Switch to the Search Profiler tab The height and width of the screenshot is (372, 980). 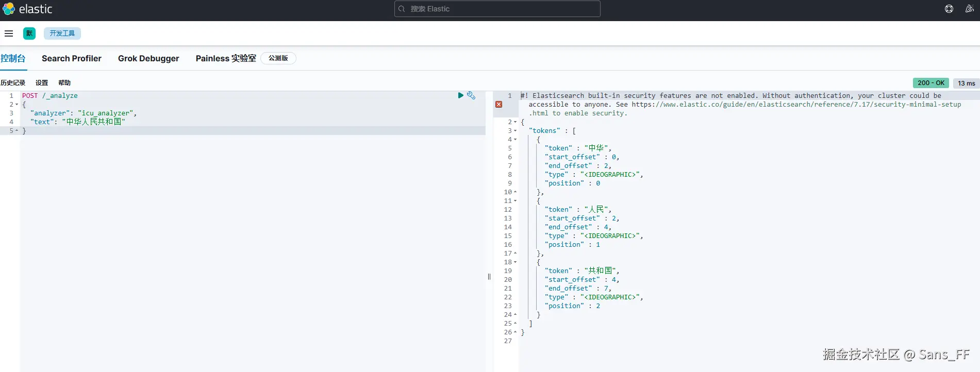point(72,58)
